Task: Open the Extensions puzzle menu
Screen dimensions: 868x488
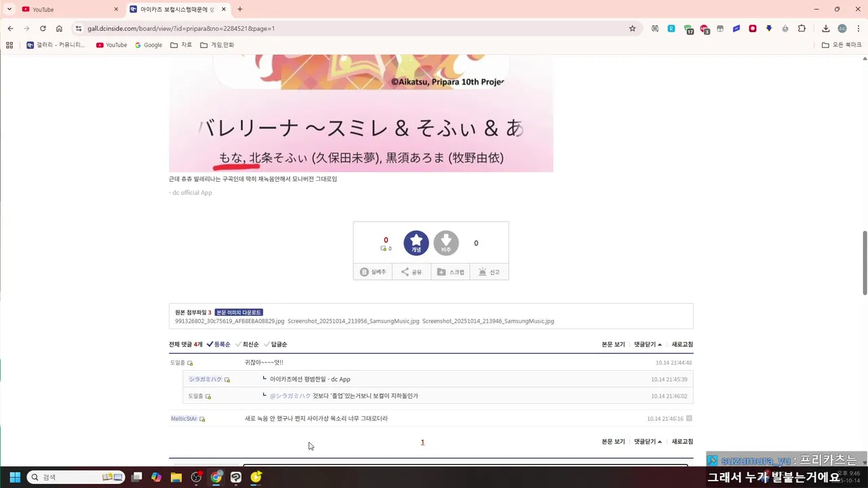Action: (x=802, y=28)
